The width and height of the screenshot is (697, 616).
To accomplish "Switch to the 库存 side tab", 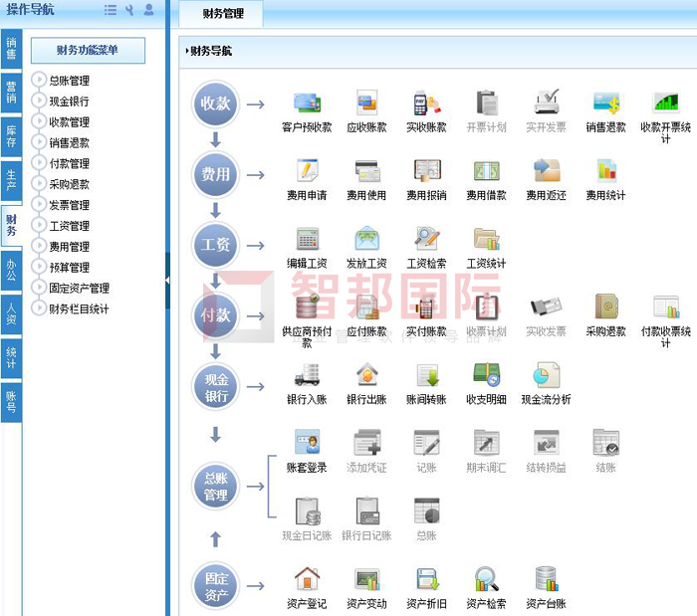I will 11,136.
